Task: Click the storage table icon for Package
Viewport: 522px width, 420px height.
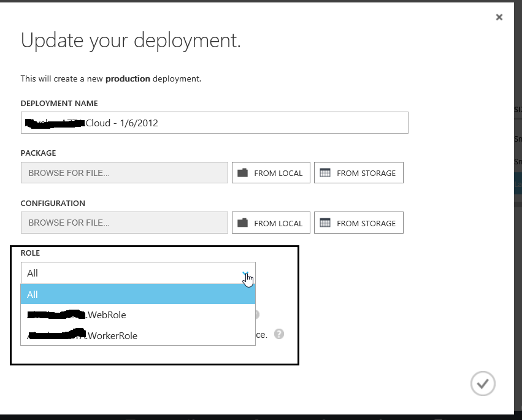Action: coord(325,173)
